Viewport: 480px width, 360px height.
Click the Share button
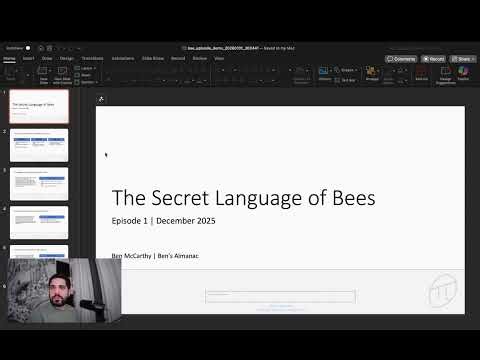click(463, 59)
